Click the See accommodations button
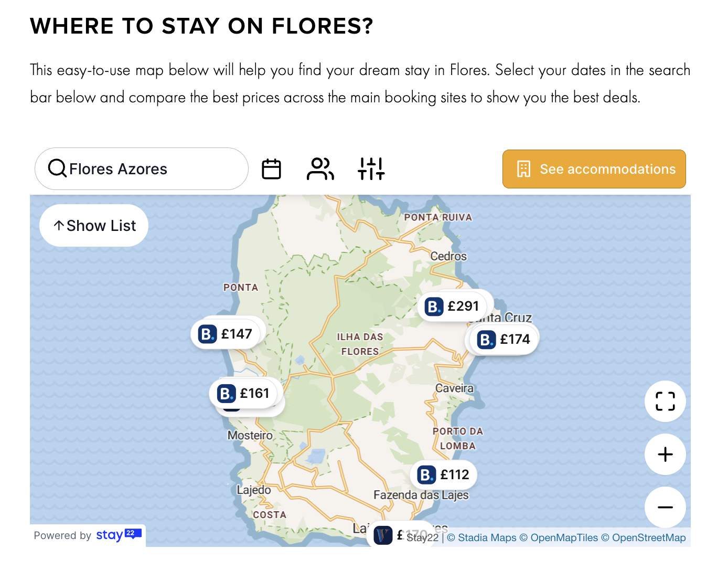 click(594, 168)
